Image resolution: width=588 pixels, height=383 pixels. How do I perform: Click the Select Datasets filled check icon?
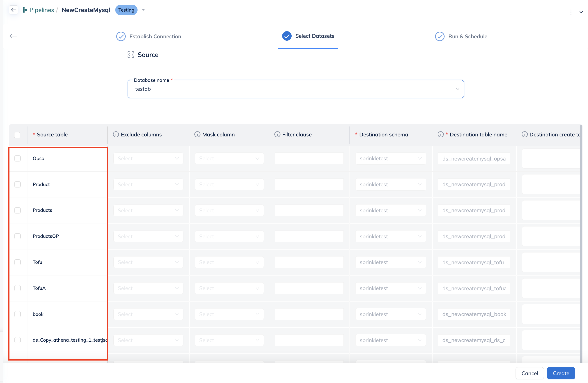point(287,36)
